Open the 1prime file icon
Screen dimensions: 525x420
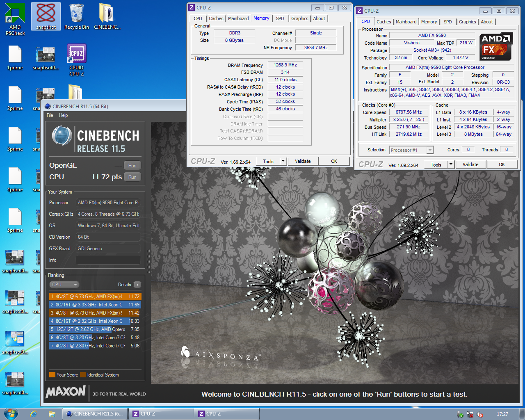coord(15,58)
